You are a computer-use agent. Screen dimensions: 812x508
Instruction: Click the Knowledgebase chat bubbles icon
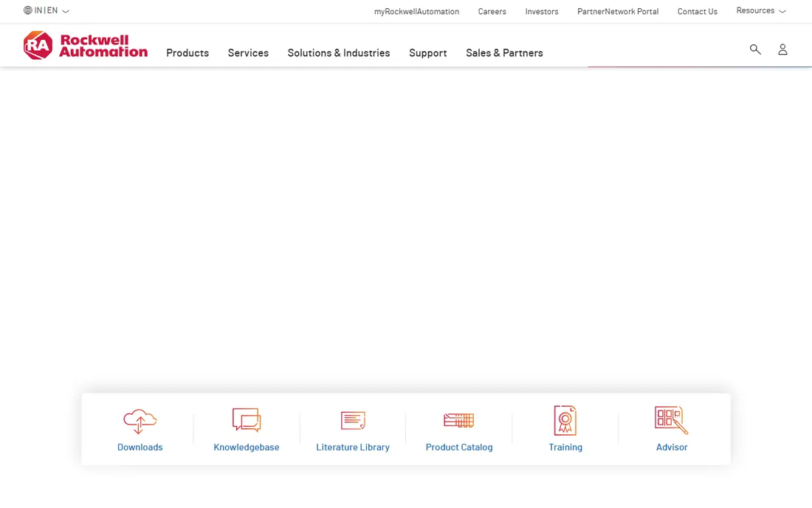pos(247,420)
